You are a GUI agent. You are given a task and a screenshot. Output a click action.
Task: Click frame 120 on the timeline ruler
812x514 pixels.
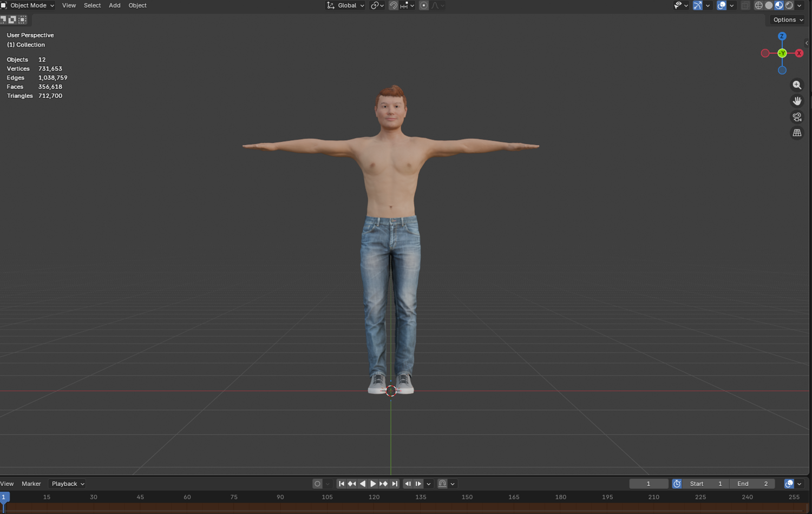374,497
